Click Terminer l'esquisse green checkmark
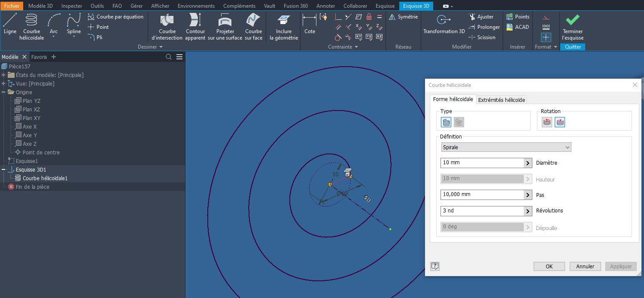 pos(573,27)
